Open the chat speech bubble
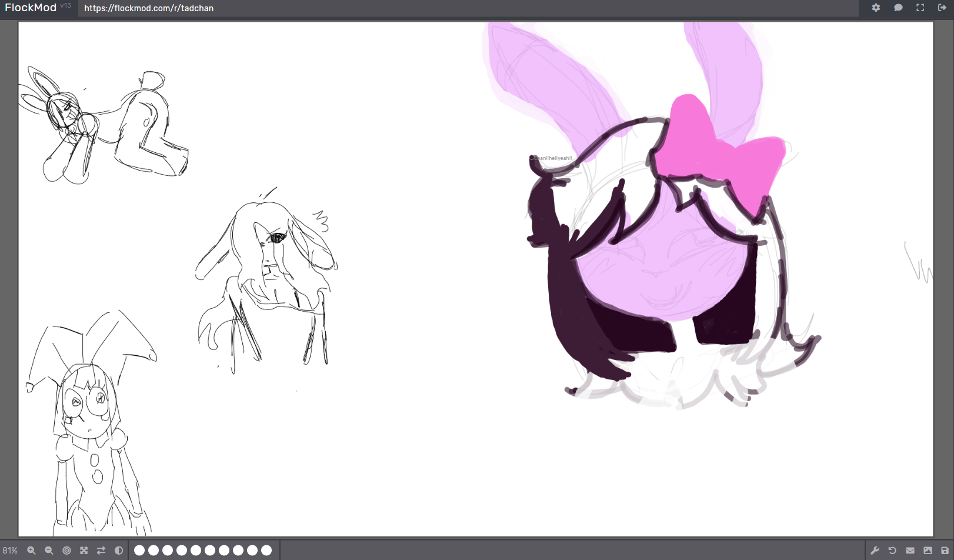Viewport: 954px width, 560px height. [898, 8]
